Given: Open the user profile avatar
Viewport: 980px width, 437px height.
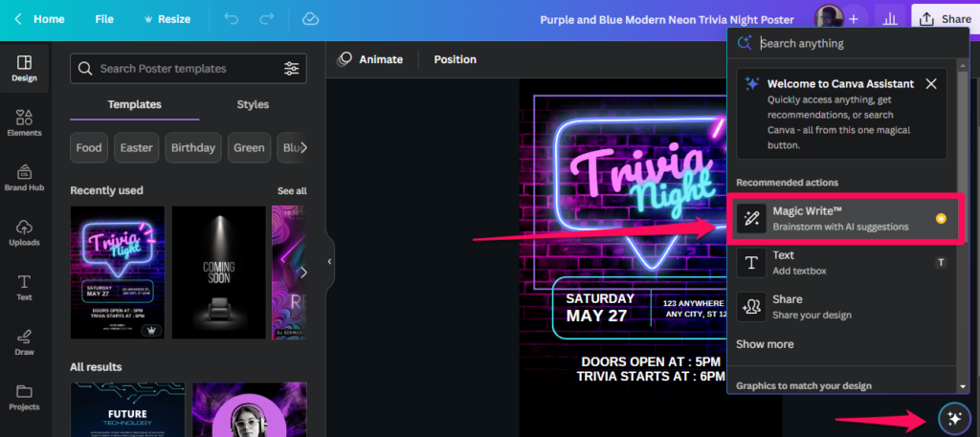Looking at the screenshot, I should pos(829,18).
